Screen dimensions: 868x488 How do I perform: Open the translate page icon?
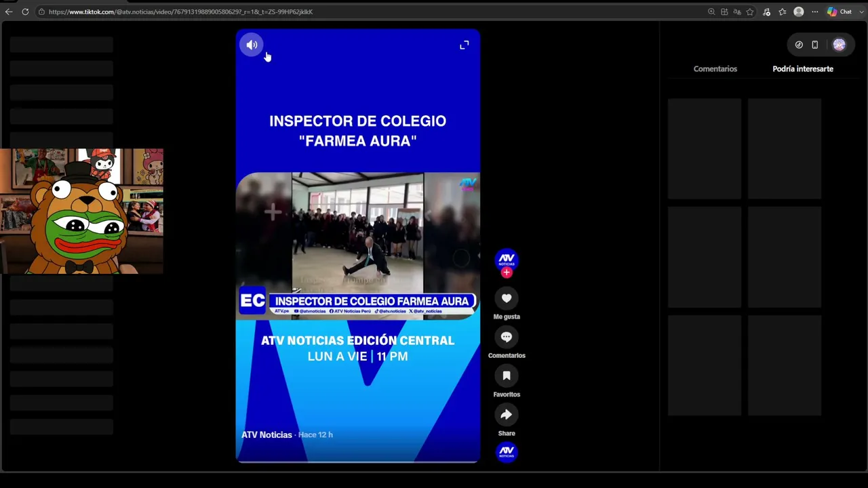[x=737, y=12]
